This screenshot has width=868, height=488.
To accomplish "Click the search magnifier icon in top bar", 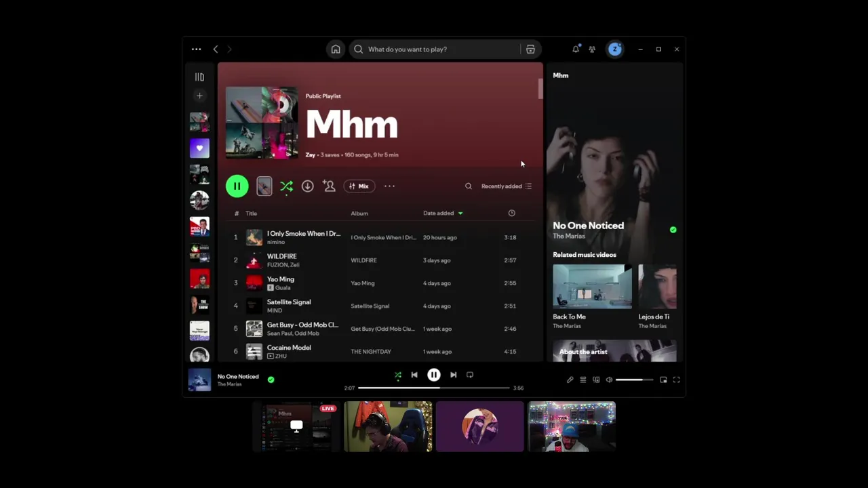I will pos(359,49).
